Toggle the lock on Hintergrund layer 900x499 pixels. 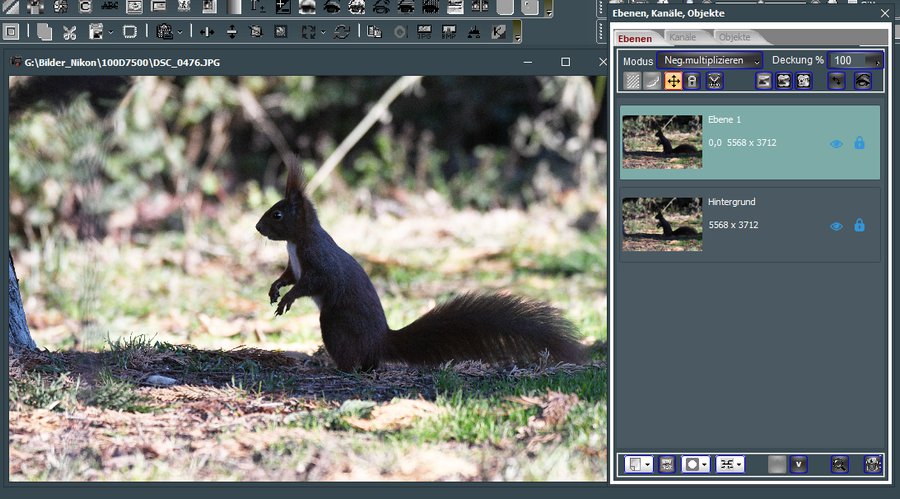coord(859,226)
